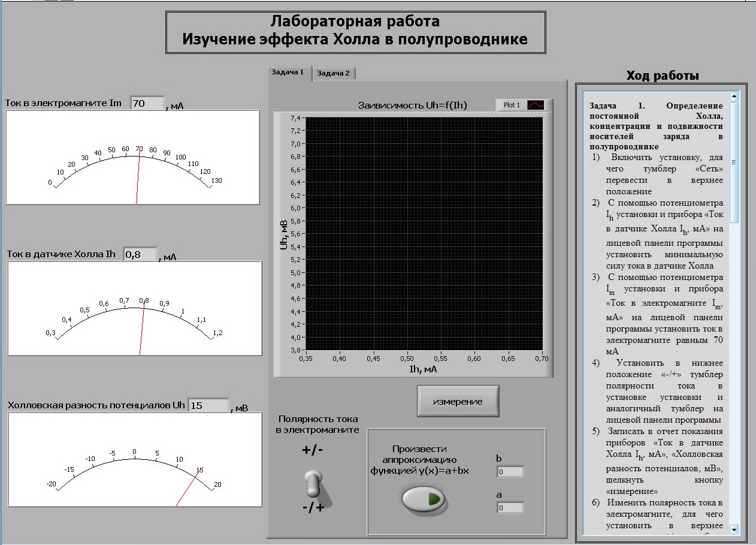
Task: Select the Задача 1 tab
Action: 288,72
